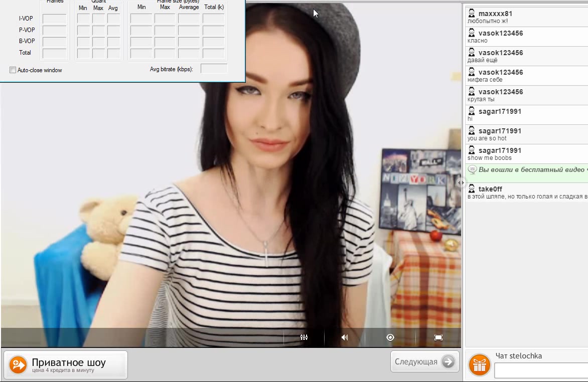Screen dimensions: 588x382
Task: Click the avatar icon next to maxxxx81
Action: [472, 14]
